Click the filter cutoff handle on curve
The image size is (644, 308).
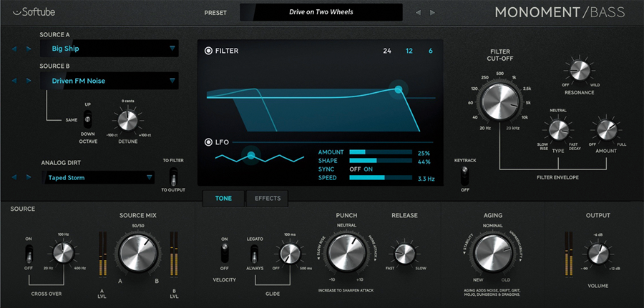coord(398,89)
